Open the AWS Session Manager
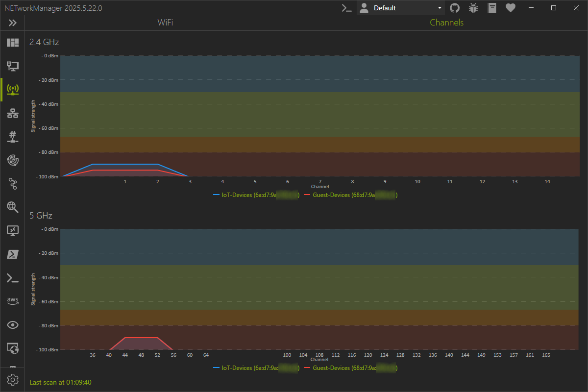 click(12, 301)
